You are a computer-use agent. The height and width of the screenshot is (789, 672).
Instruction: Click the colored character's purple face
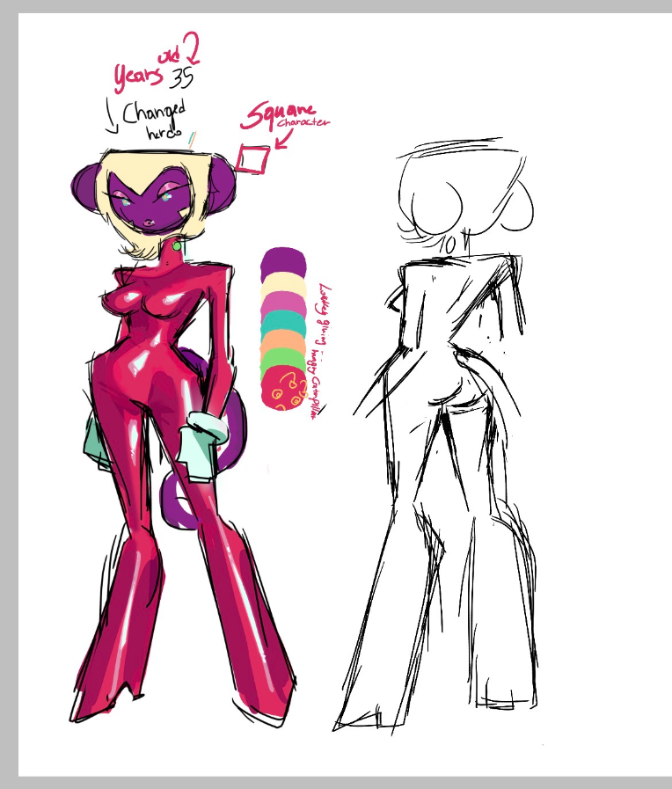(x=150, y=201)
